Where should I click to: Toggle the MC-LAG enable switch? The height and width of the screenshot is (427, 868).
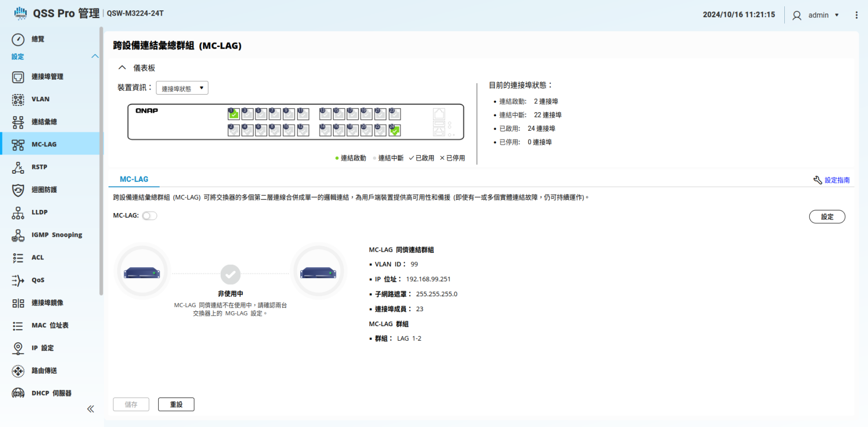tap(150, 216)
